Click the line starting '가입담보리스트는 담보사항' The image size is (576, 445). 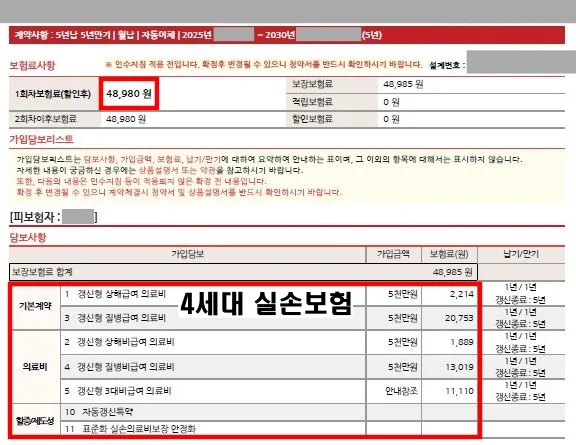click(x=269, y=159)
